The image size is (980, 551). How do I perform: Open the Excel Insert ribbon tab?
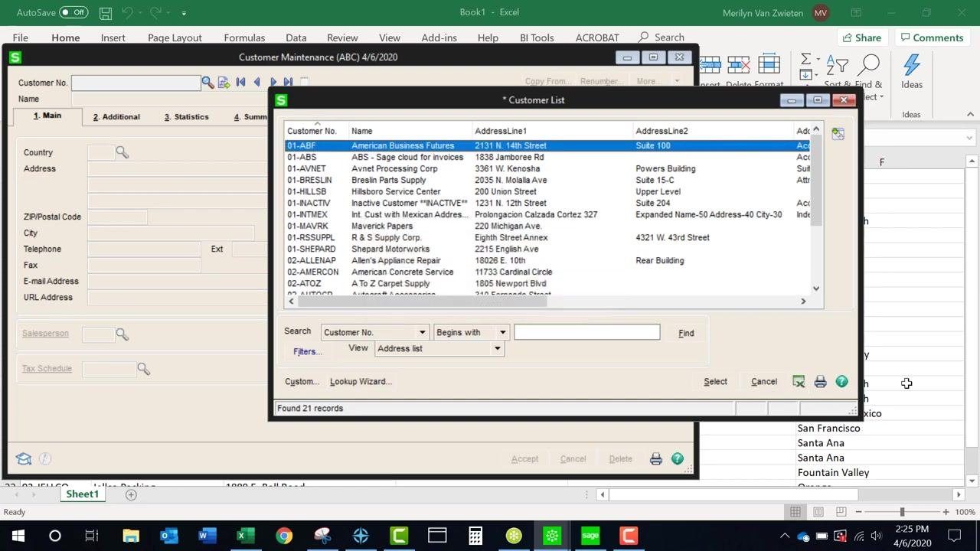(113, 37)
